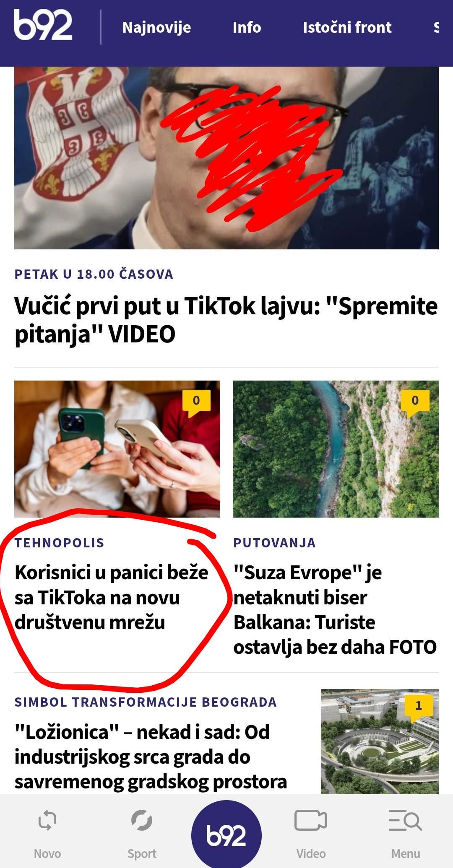453x868 pixels.
Task: Tap the Ložionica complex render thumbnail
Action: tap(380, 741)
